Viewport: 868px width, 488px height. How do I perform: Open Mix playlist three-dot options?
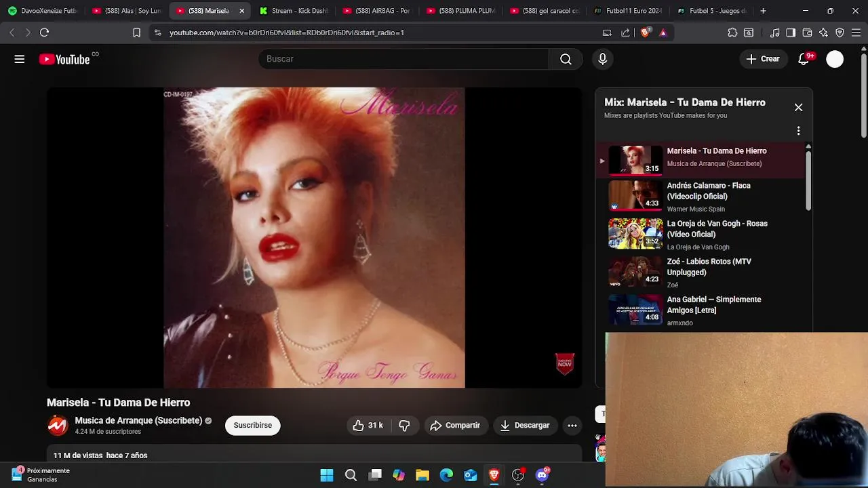tap(798, 131)
